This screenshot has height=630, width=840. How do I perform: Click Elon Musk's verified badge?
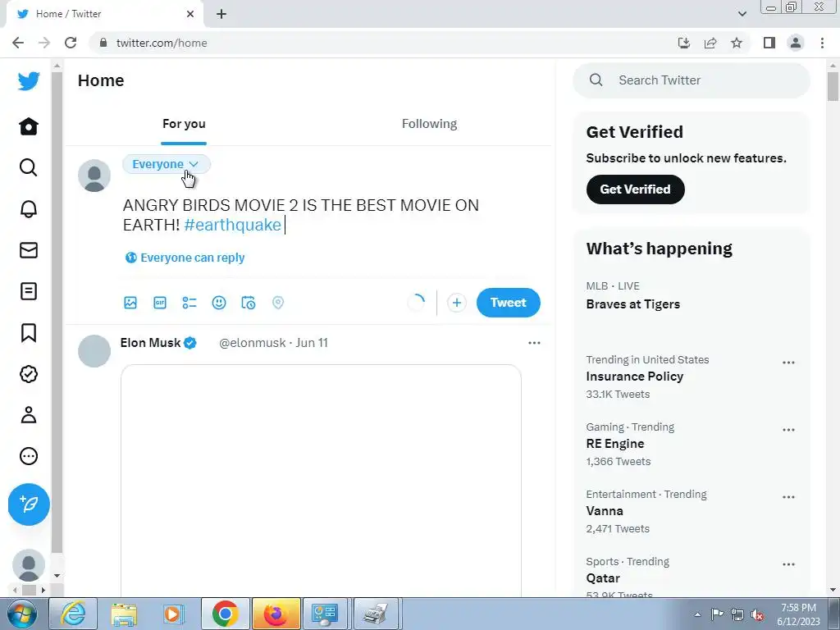[189, 343]
